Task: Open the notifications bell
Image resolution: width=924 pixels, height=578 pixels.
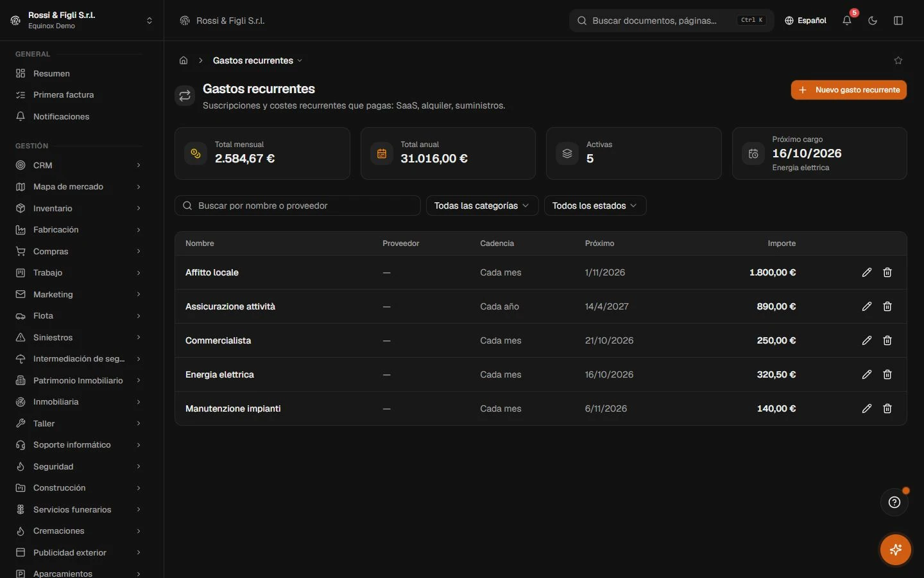Action: [847, 21]
